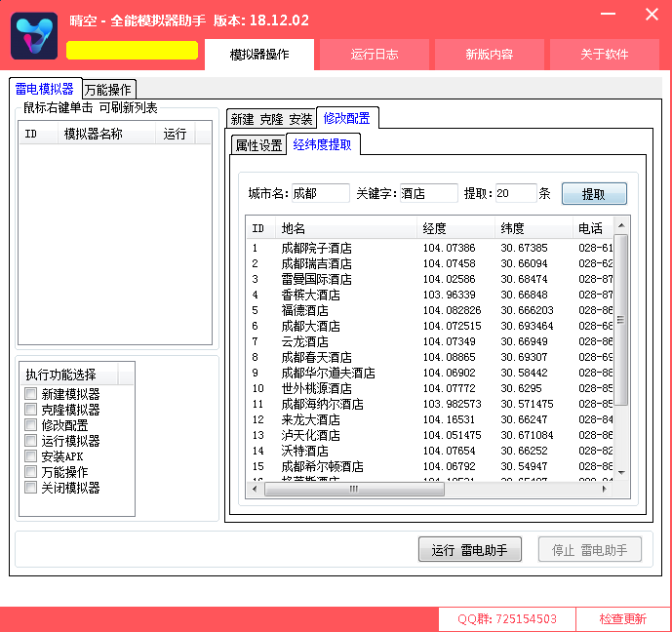This screenshot has width=672, height=632.
Task: Select row 成都海纳尔酒店
Action: click(430, 404)
